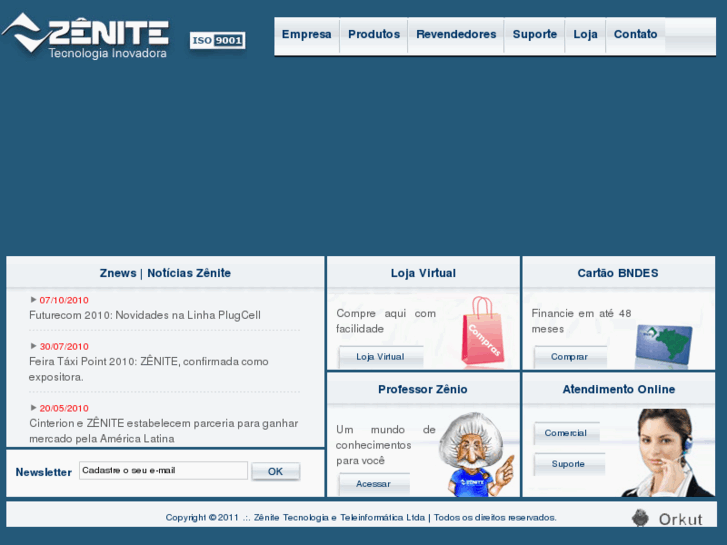Click the Znews | Notícias Zênite heading

click(x=165, y=273)
